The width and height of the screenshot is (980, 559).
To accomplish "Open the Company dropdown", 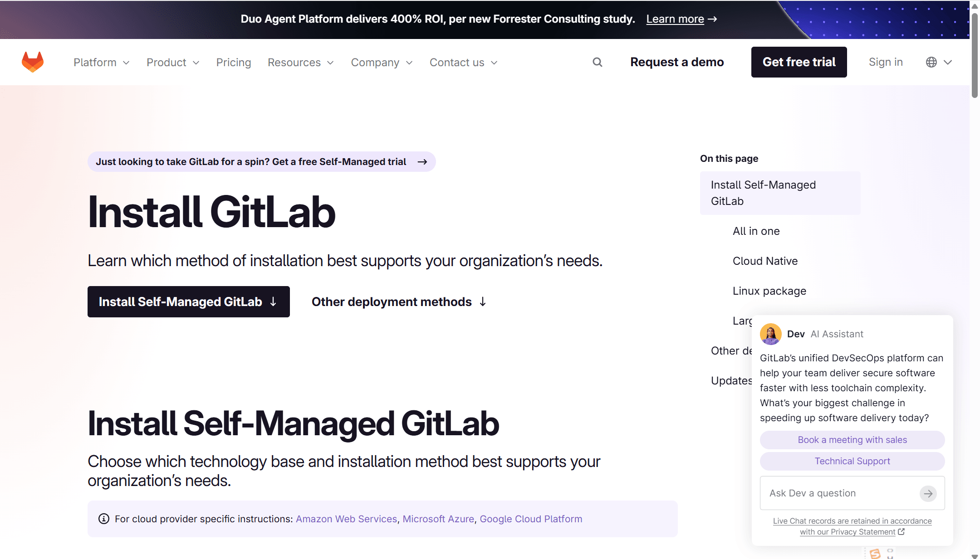I will click(382, 62).
